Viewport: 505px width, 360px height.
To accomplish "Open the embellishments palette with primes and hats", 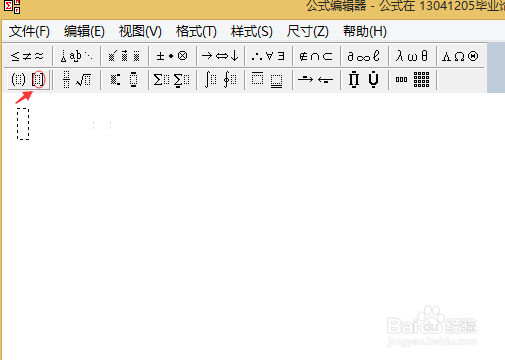I will pos(124,56).
